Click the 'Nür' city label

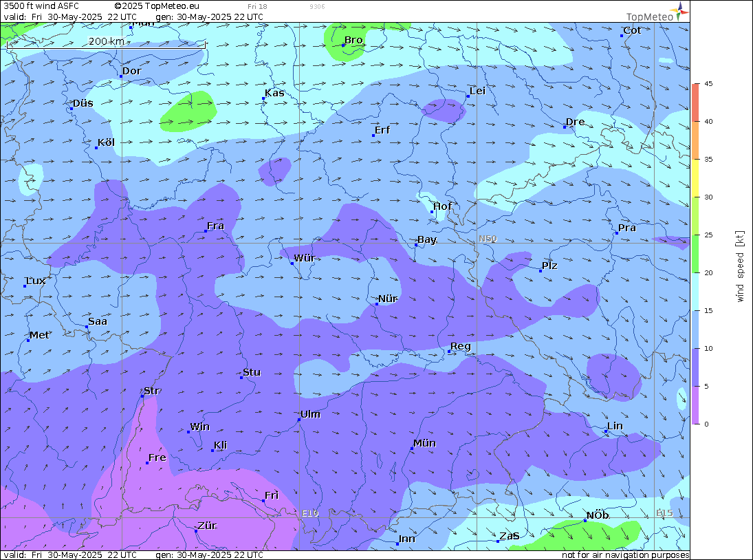click(388, 299)
